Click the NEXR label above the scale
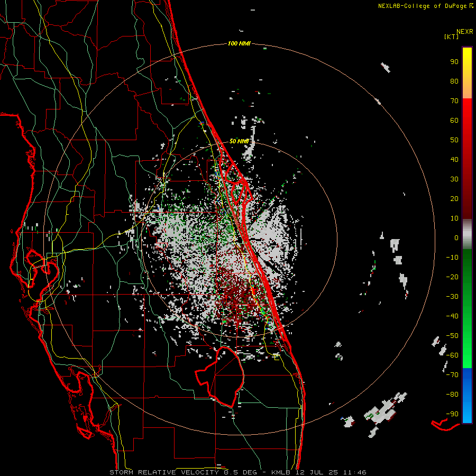 pyautogui.click(x=465, y=32)
